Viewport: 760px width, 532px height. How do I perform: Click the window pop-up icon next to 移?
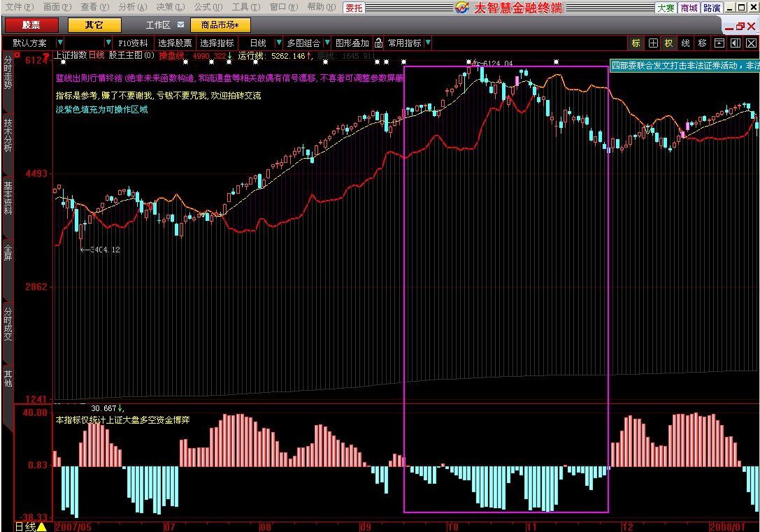click(x=719, y=43)
